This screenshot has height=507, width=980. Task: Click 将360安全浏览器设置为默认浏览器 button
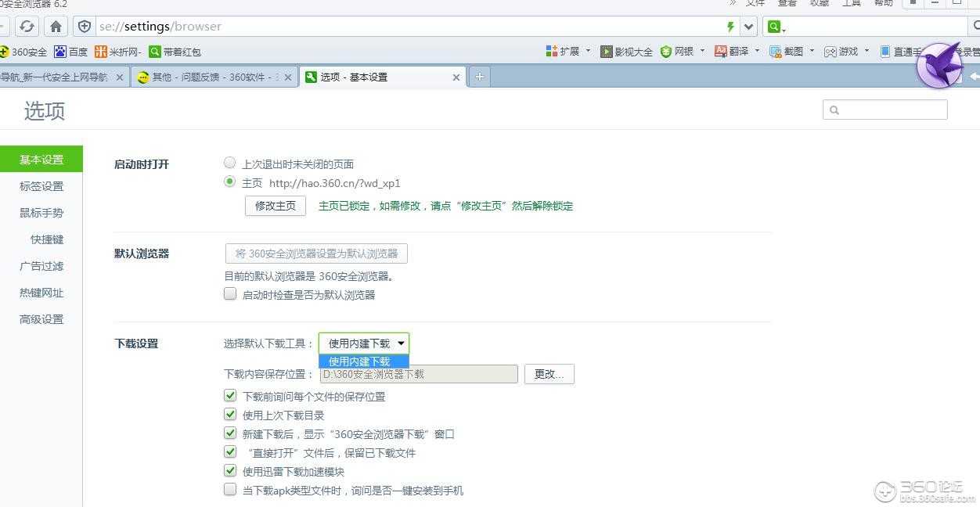coord(316,253)
